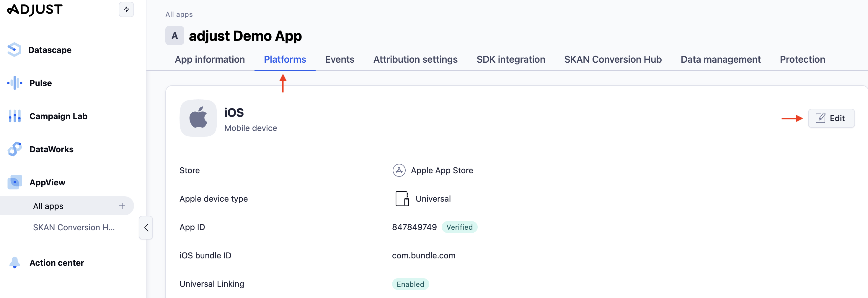Click the Apple iOS platform icon
The width and height of the screenshot is (868, 298).
click(198, 118)
